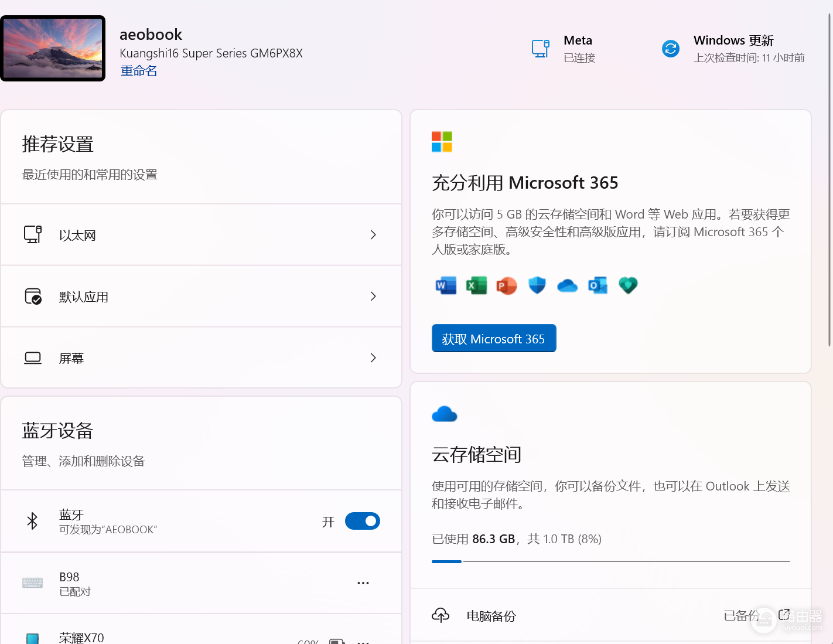
Task: Click the 电脑备份 cloud upload icon
Action: [x=441, y=615]
